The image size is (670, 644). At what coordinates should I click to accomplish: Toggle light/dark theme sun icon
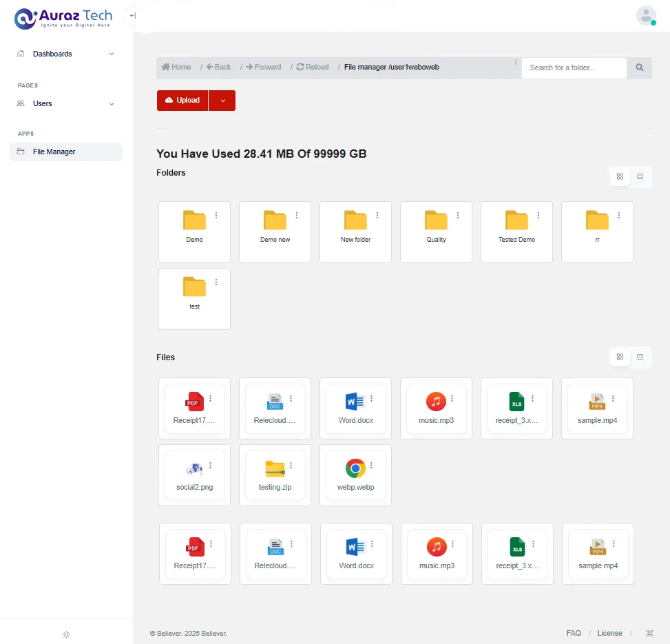pos(66,634)
